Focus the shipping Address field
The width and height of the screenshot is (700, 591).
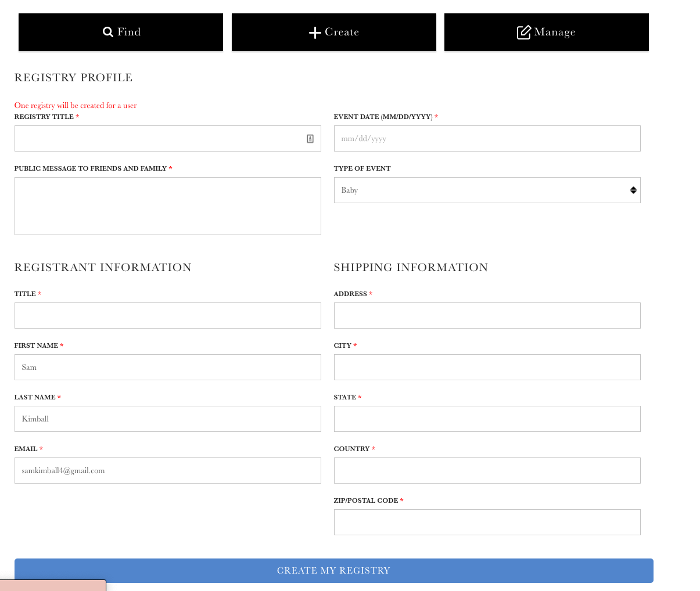[x=487, y=316]
